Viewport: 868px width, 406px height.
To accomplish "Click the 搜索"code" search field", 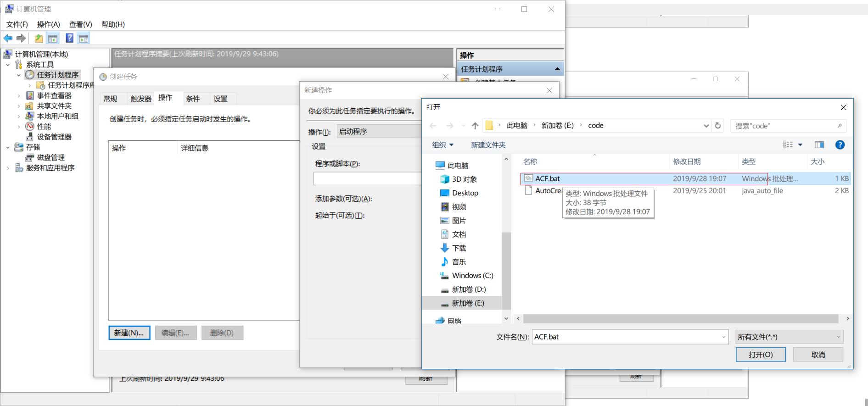I will click(x=788, y=126).
